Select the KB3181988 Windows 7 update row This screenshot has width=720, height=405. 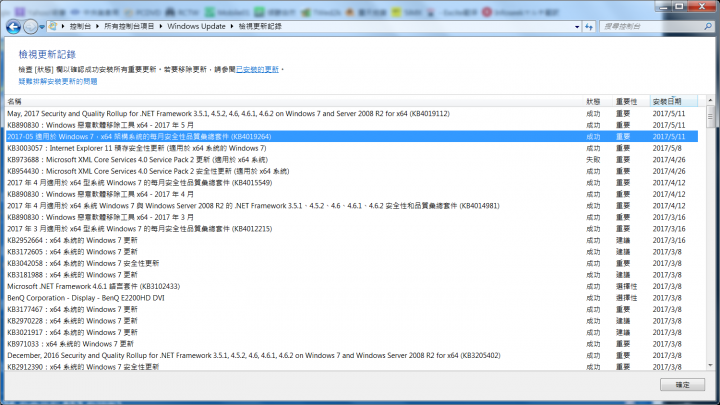click(x=352, y=275)
